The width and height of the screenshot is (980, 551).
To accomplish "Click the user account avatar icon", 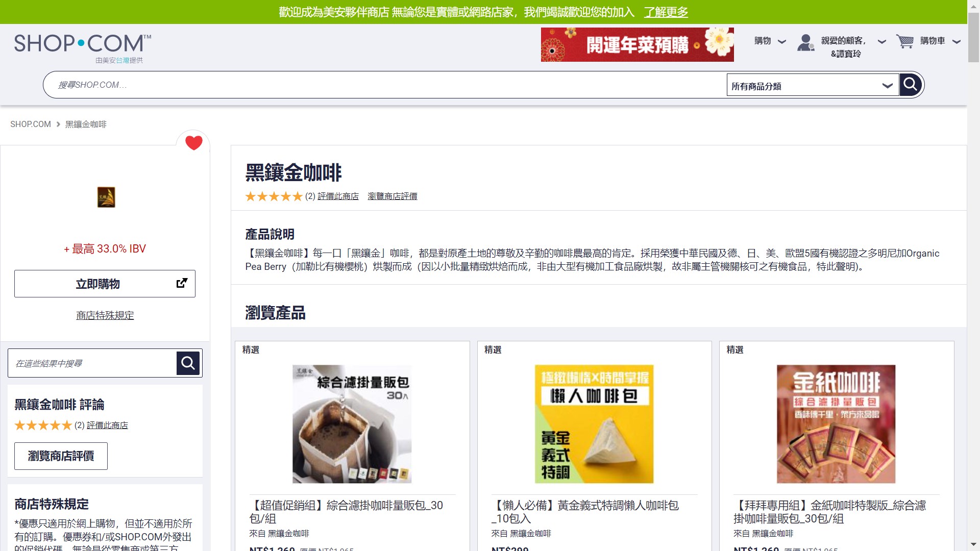I will (806, 43).
